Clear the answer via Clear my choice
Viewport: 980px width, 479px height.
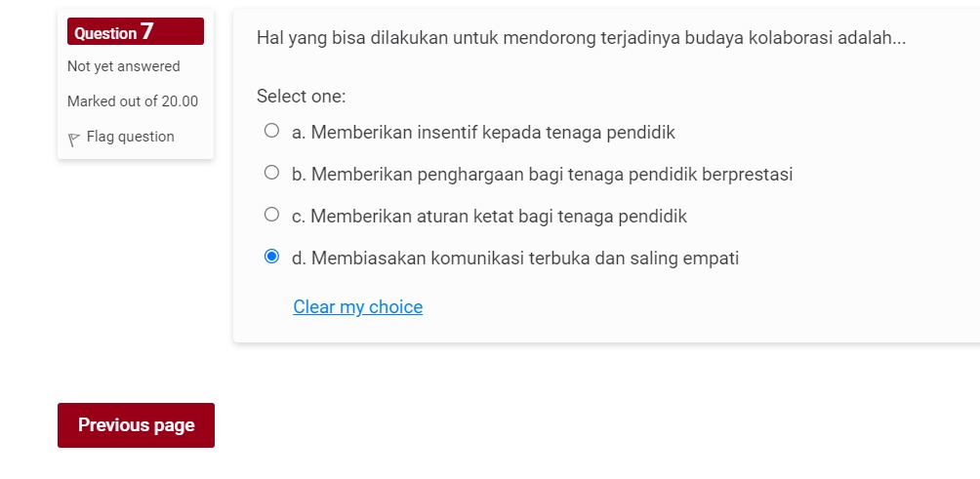pos(357,306)
